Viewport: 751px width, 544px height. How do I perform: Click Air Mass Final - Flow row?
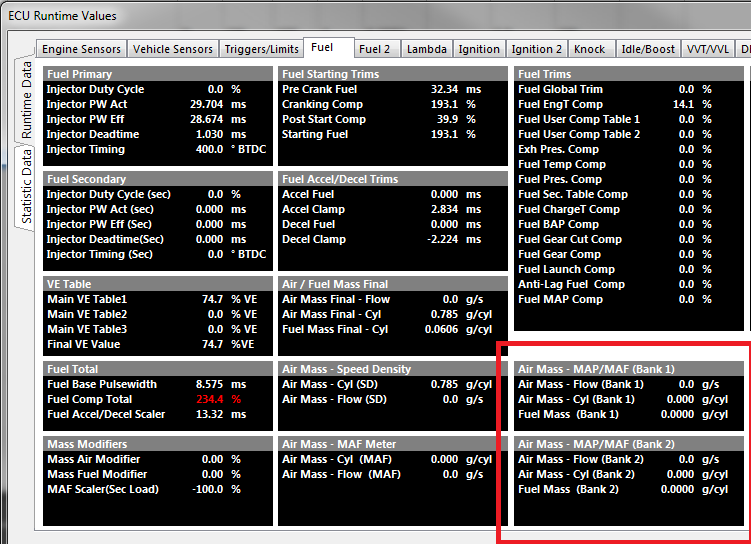[393, 299]
